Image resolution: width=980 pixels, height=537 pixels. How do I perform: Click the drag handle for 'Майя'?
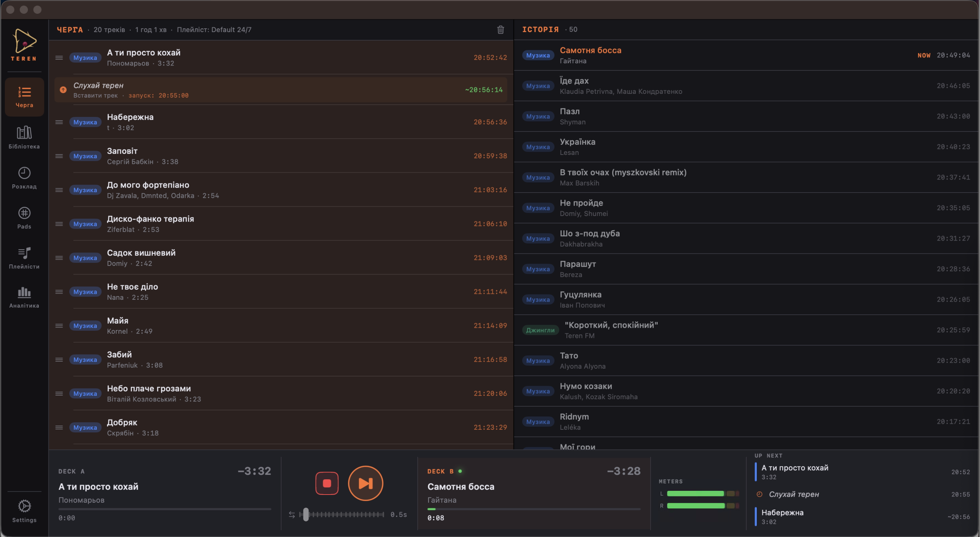(59, 325)
